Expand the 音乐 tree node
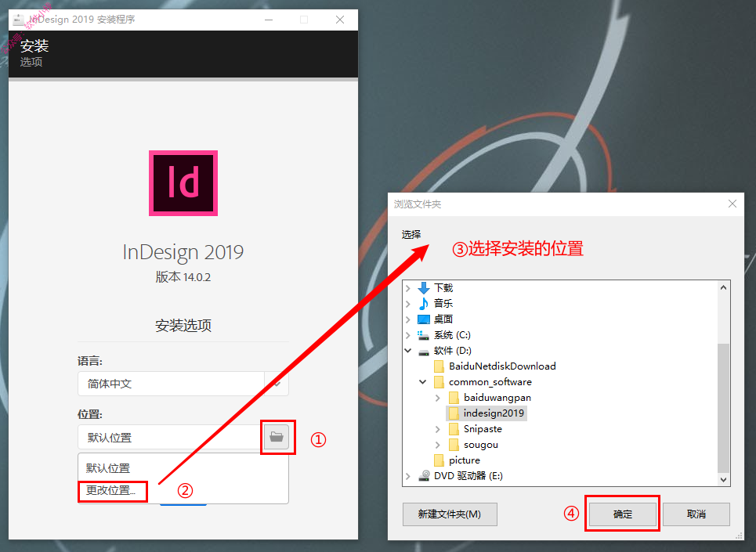Image resolution: width=756 pixels, height=552 pixels. pos(408,304)
